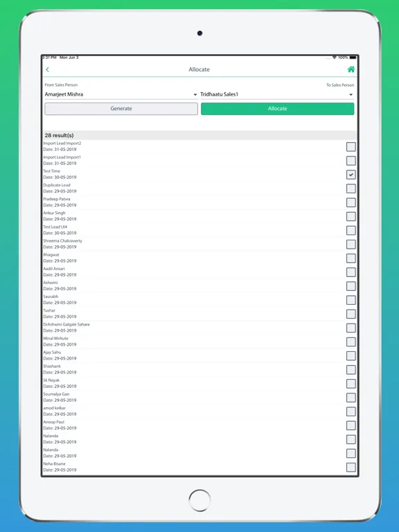The height and width of the screenshot is (532, 399).
Task: Click the Minal Mirkute lead name
Action: (55, 338)
